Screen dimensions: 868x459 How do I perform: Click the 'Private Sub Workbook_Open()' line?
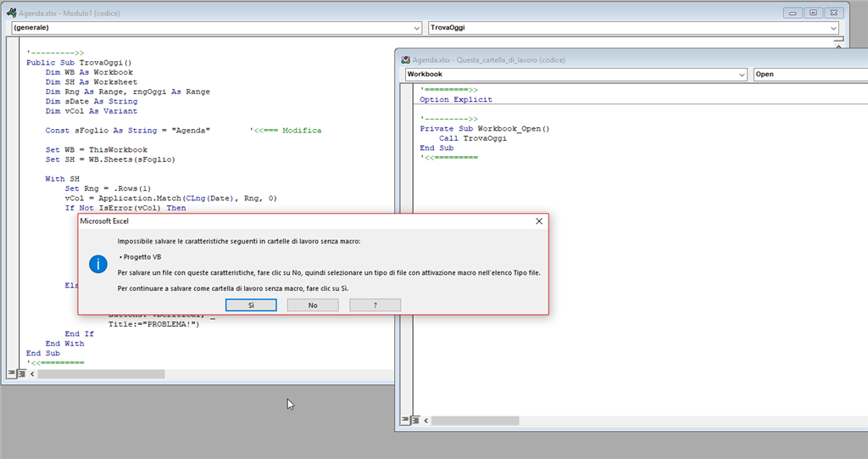[x=484, y=129]
